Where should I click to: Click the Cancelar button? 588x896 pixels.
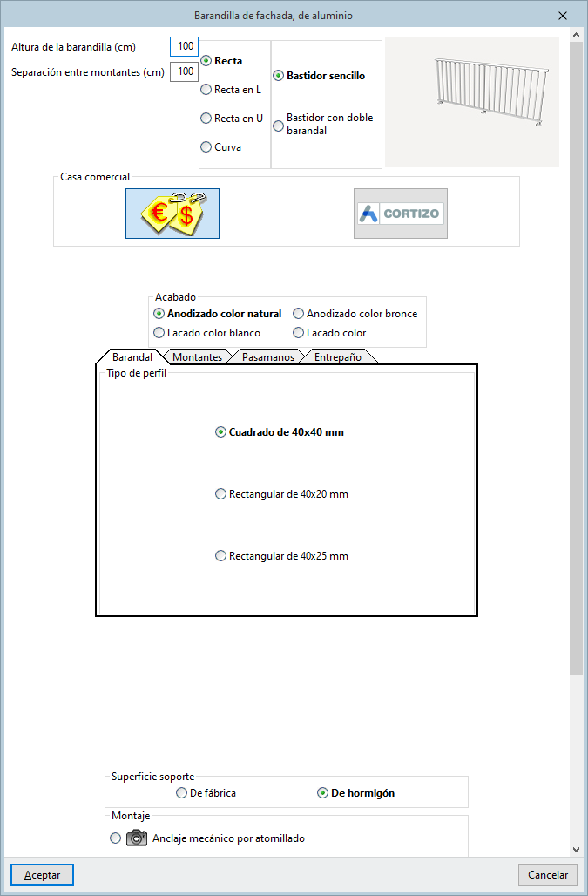[x=547, y=875]
